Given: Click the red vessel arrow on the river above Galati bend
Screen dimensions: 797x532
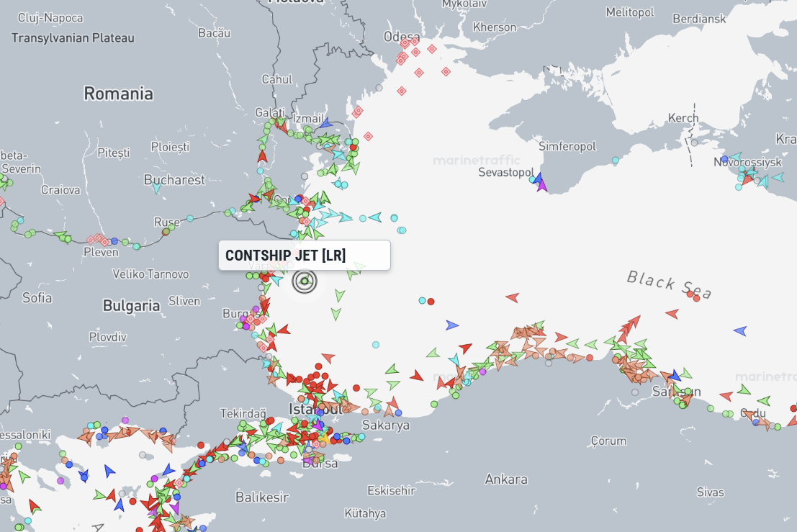Looking at the screenshot, I should [262, 155].
